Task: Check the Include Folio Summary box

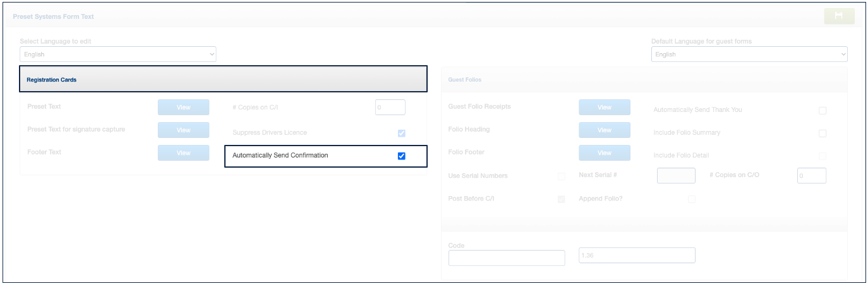Action: click(x=823, y=134)
